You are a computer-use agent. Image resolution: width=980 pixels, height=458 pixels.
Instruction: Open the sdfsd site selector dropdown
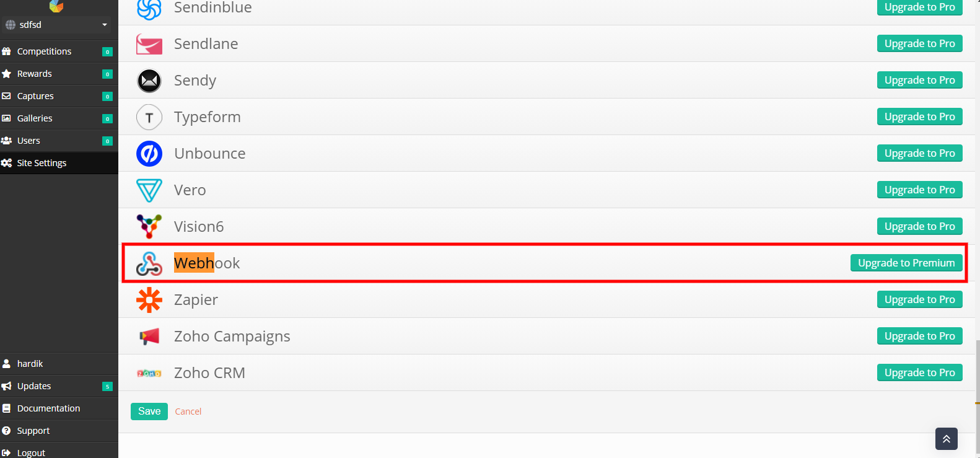coord(56,25)
